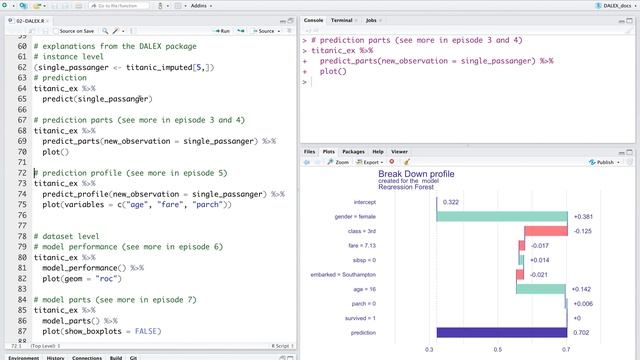
Task: Open the code tools wand dropdown arrow
Action: 123,31
